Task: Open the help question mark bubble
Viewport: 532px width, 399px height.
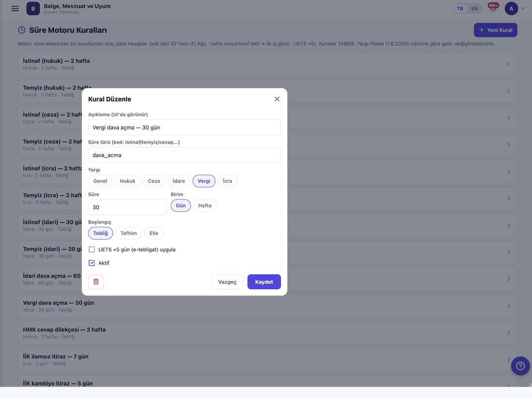Action: 520,366
